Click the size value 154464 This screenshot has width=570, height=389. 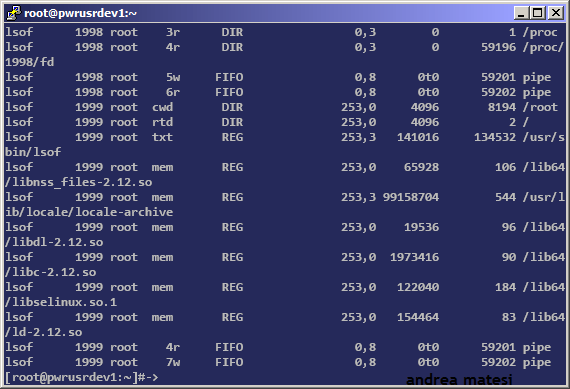(x=418, y=317)
